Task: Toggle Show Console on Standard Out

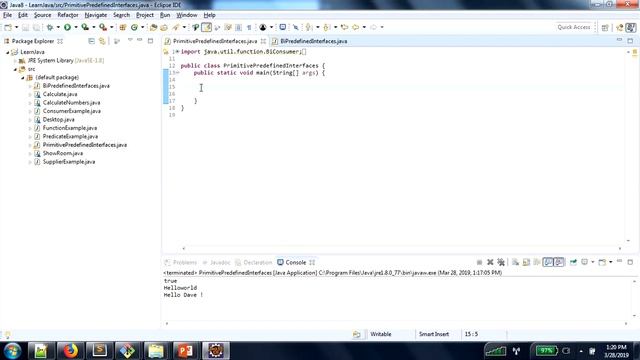Action: (x=548, y=262)
